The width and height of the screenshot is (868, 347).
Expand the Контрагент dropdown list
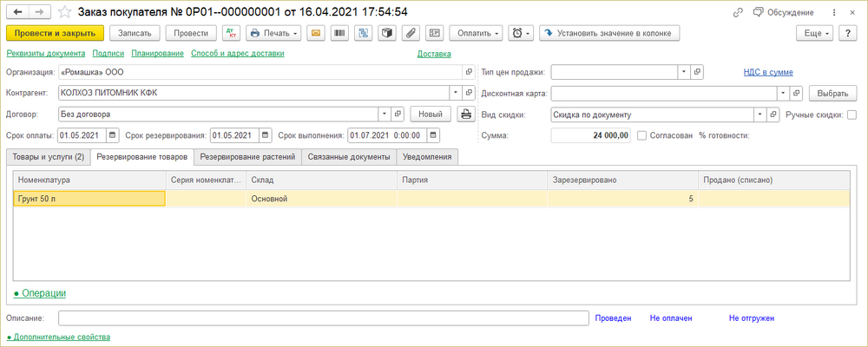tap(457, 93)
